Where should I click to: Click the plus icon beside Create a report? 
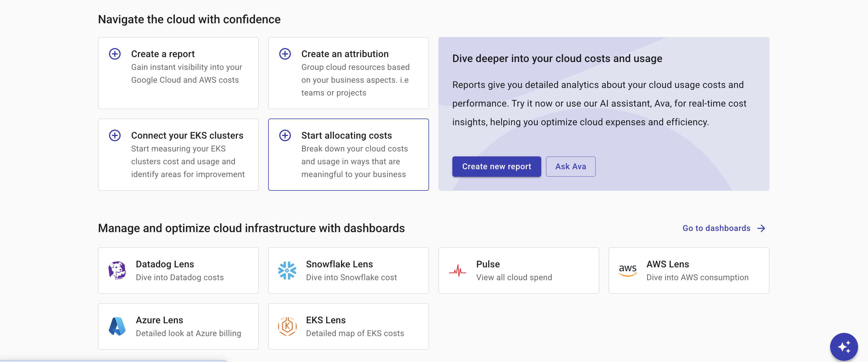[x=115, y=54]
